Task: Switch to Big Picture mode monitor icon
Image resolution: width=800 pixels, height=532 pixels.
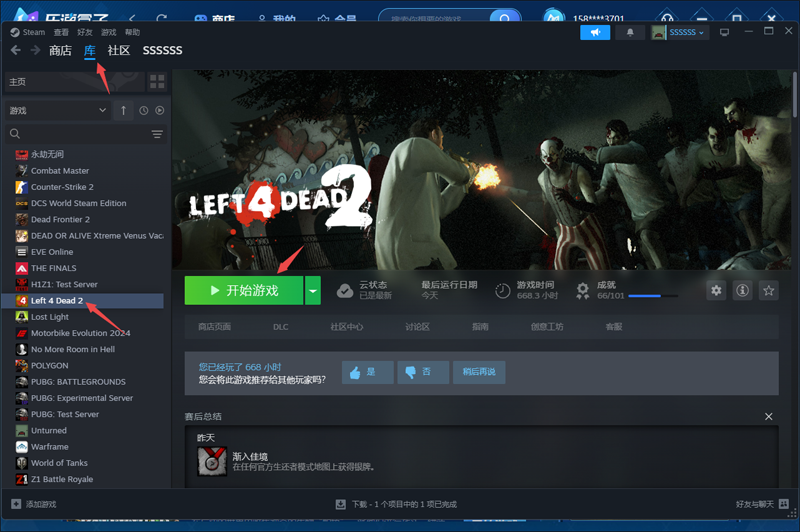Action: click(725, 32)
